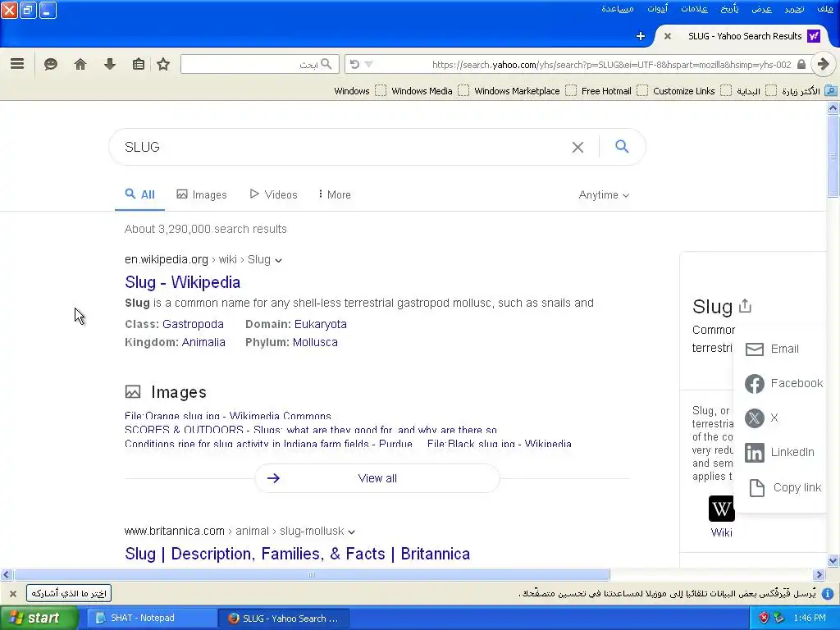Viewport: 840px width, 630px height.
Task: Click the address bar URL
Action: pos(611,64)
